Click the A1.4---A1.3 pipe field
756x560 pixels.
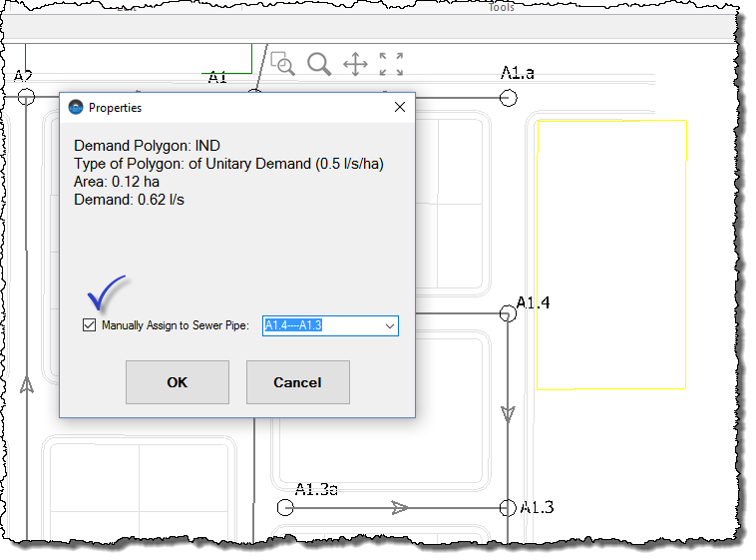click(x=330, y=325)
